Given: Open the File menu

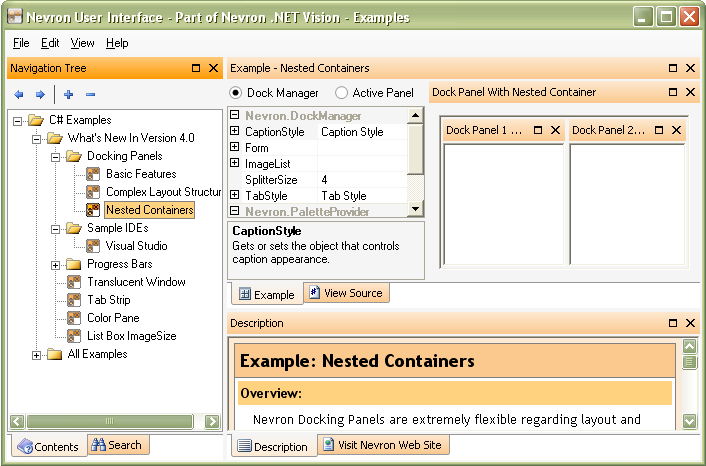Looking at the screenshot, I should 21,43.
